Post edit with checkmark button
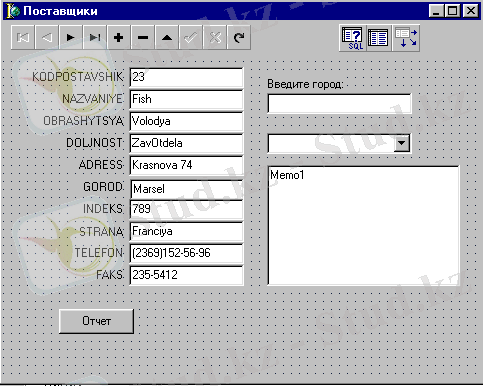 191,37
